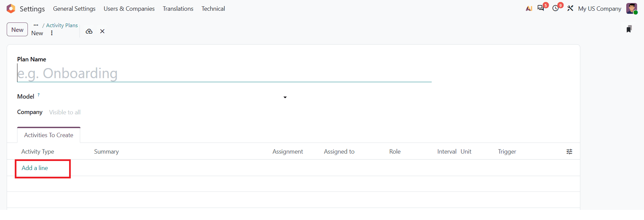Open the conversations messages icon
Screen dimensions: 644x220
click(541, 8)
